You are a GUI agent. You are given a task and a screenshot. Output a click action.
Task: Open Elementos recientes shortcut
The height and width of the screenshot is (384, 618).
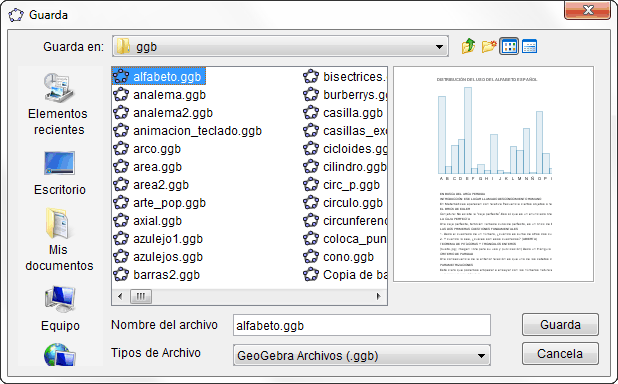click(x=59, y=104)
